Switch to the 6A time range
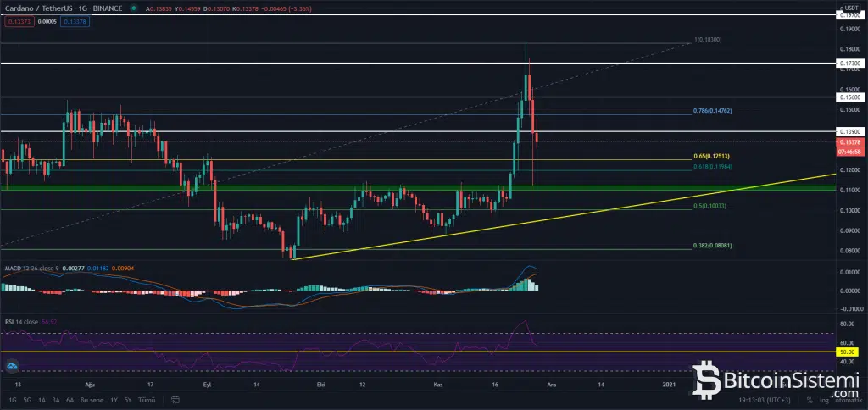 pos(70,399)
